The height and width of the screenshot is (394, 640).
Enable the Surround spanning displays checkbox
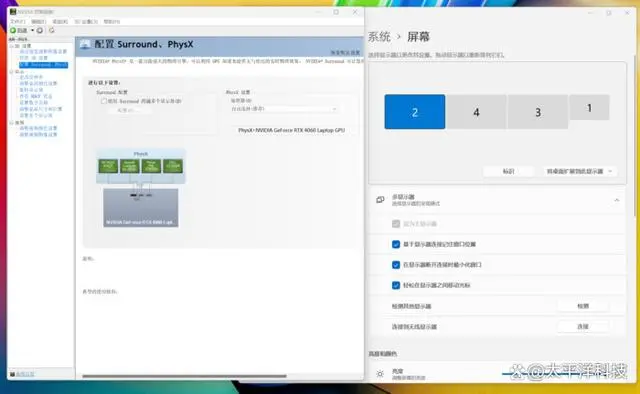coord(104,101)
